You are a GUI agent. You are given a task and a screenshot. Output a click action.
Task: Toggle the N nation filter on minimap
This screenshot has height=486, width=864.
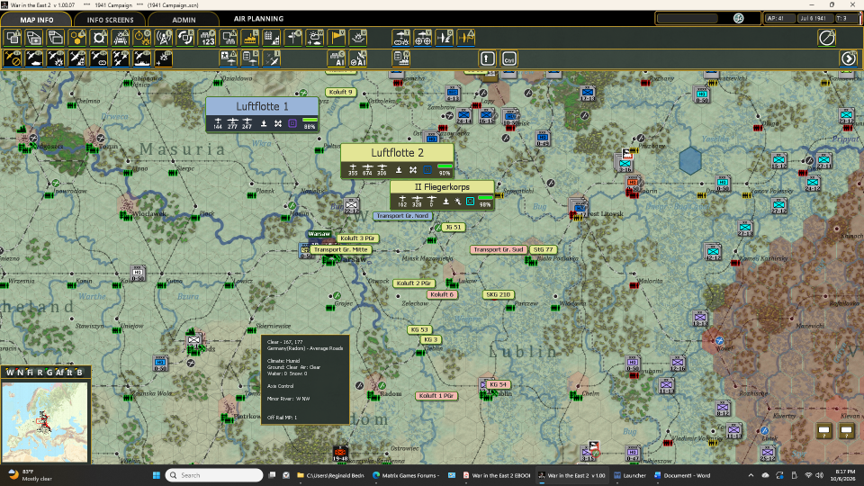[20, 372]
